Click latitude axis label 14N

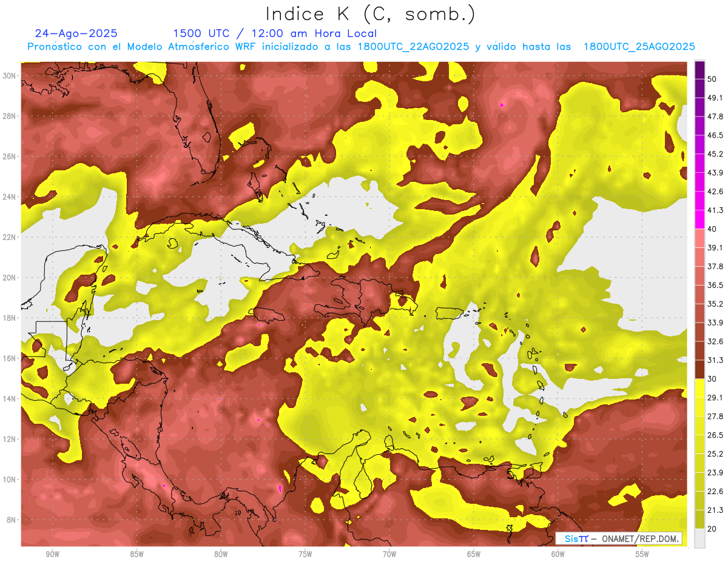coord(9,399)
